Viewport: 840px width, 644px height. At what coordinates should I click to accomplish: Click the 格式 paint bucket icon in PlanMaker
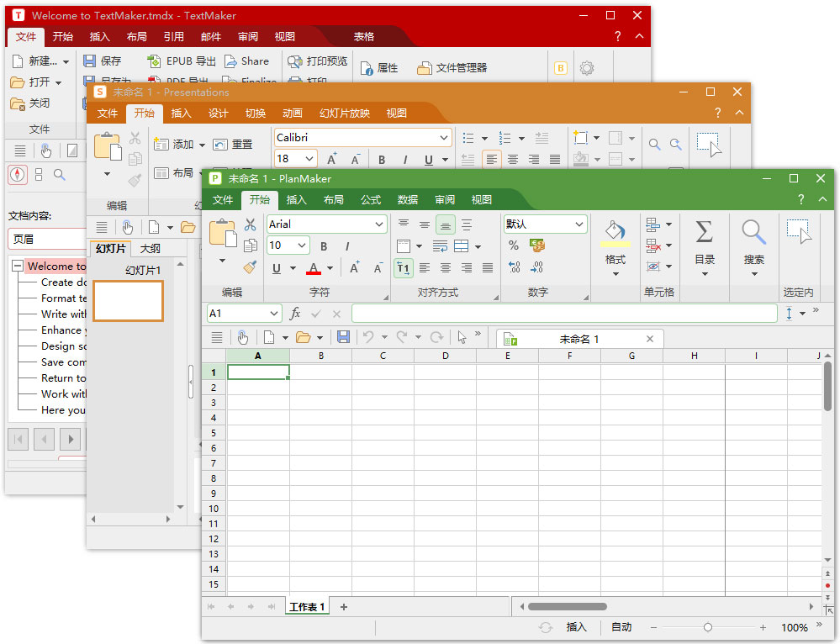click(615, 231)
